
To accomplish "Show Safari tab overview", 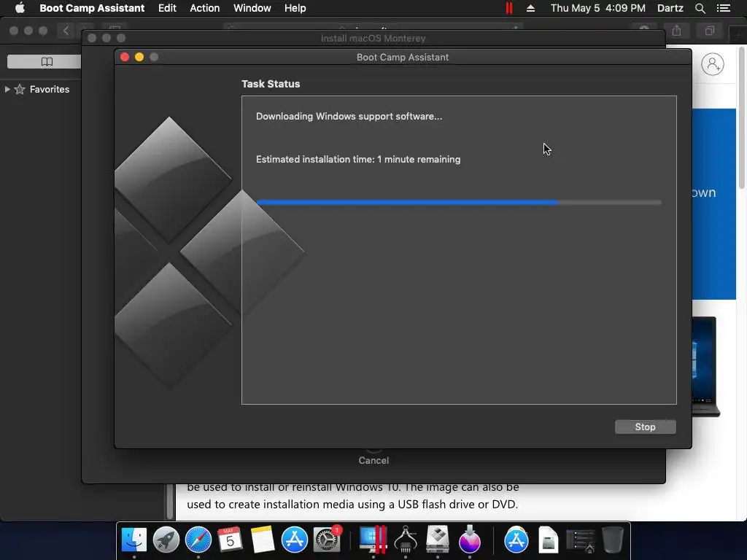I will coord(709,31).
